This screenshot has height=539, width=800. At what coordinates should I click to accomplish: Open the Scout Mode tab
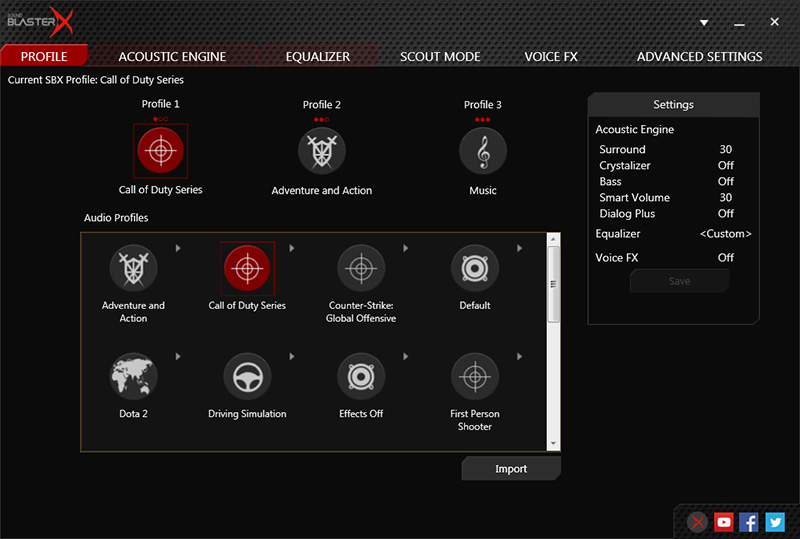click(440, 57)
